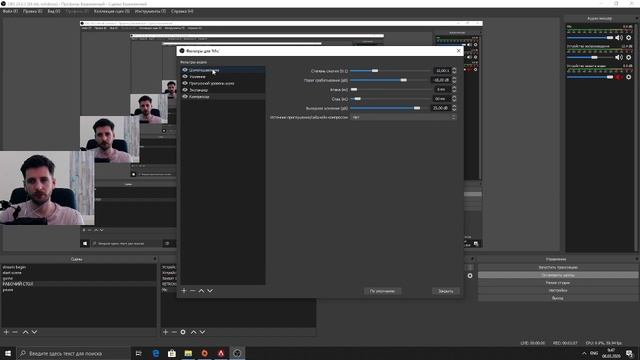
Task: Select the РАБОЧИЙ СТОЛ scene
Action: pos(78,284)
